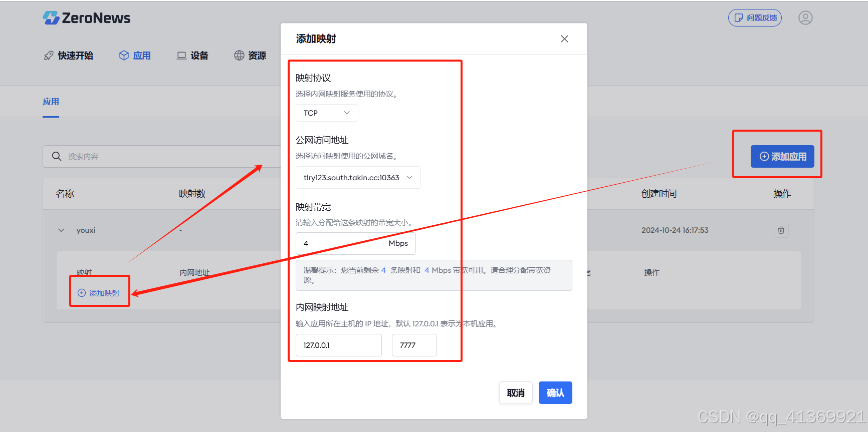This screenshot has height=432, width=868.
Task: Click the 2024-10-24 16:17:53 creation time
Action: coord(675,230)
